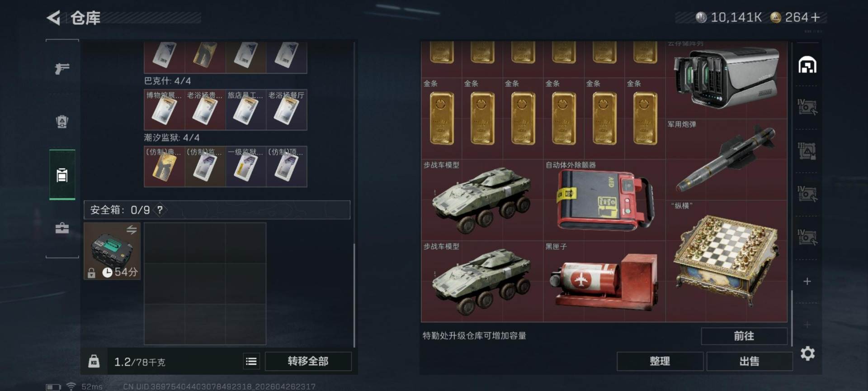Viewport: 868px width, 391px height.
Task: Open the main warehouse home icon
Action: pos(807,65)
